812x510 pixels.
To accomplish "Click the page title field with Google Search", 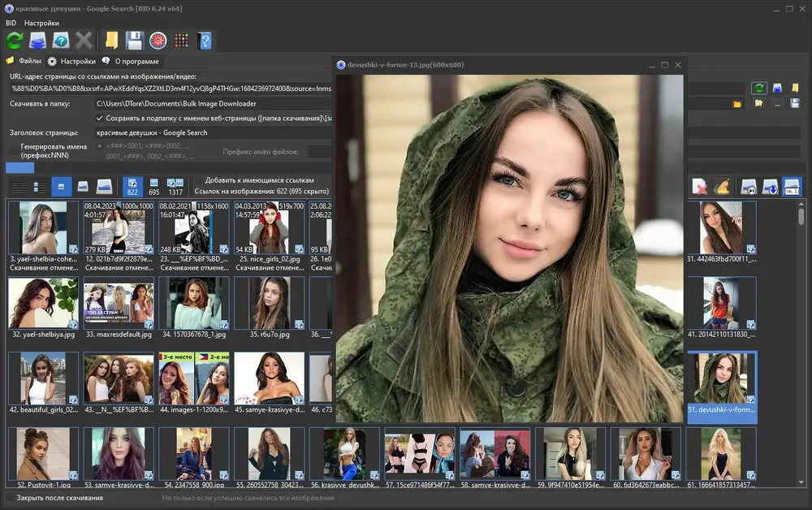I will 214,132.
